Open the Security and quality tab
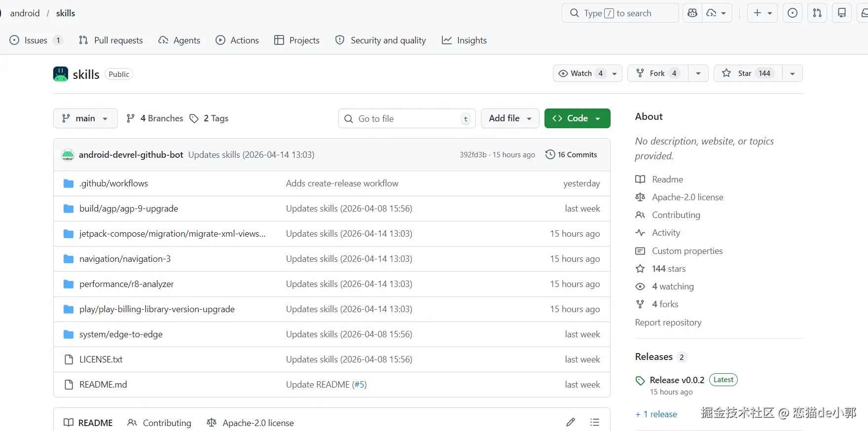Viewport: 868px width, 431px height. [x=380, y=40]
